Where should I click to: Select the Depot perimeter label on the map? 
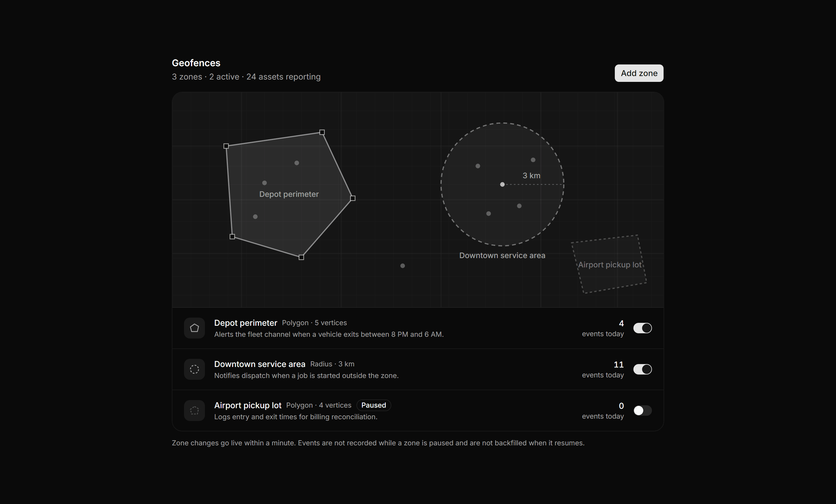pyautogui.click(x=289, y=194)
